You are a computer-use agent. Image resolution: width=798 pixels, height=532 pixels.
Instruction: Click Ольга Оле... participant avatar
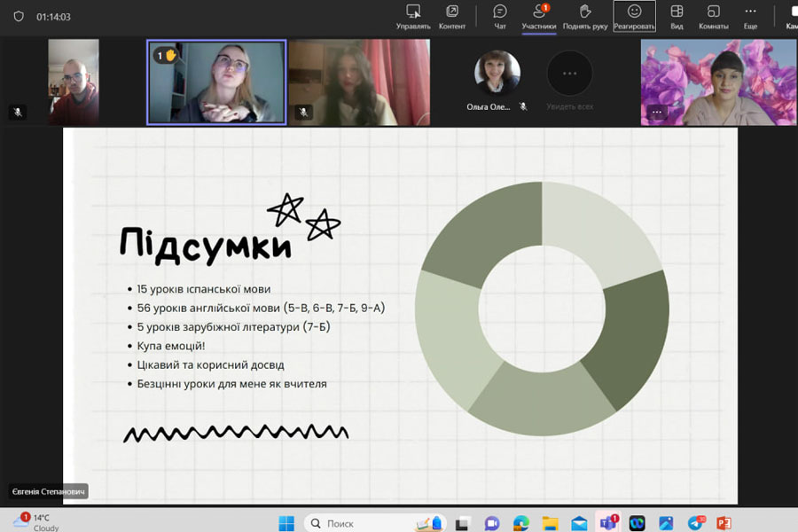tap(497, 73)
